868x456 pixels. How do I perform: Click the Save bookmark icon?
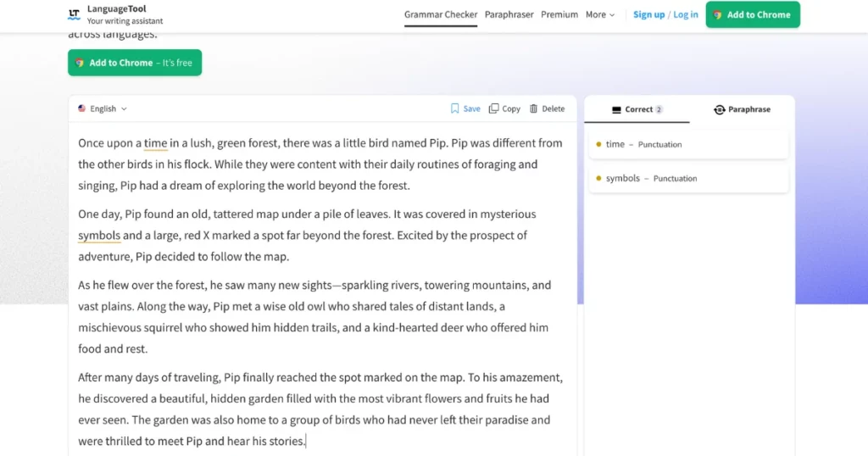point(454,108)
